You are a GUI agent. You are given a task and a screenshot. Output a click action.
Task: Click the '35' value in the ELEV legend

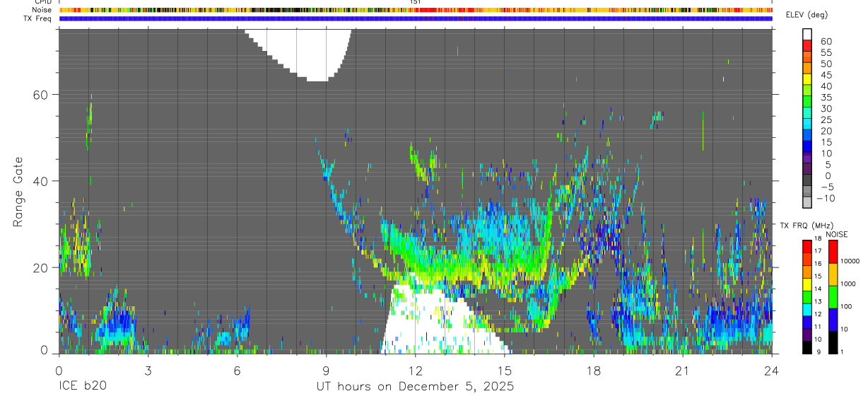point(826,98)
